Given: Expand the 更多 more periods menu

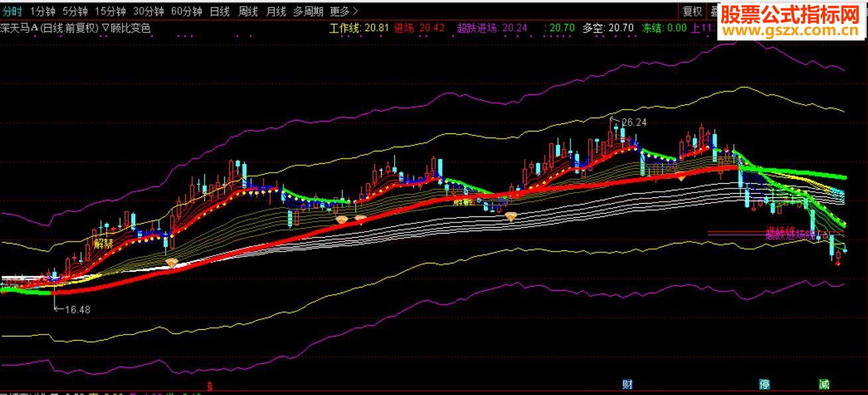Looking at the screenshot, I should click(x=343, y=11).
